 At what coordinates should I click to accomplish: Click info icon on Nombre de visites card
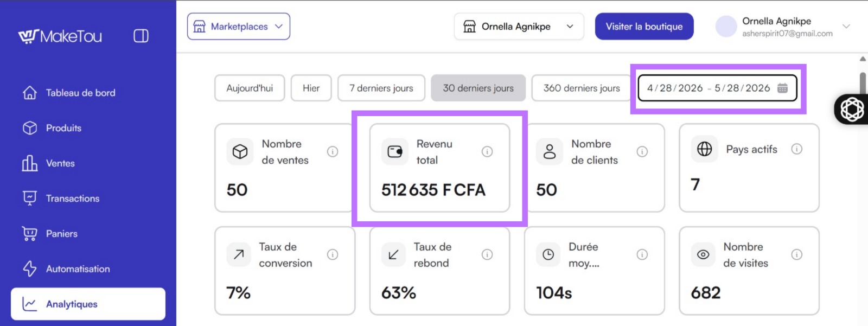796,255
